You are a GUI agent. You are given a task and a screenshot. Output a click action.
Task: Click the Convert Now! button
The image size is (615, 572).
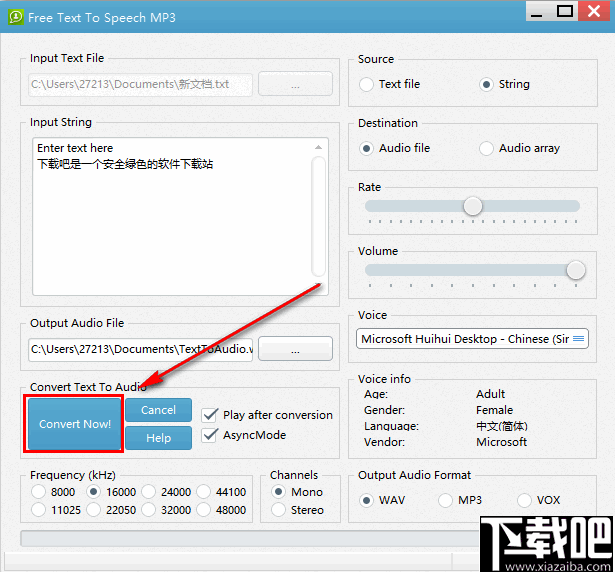coord(75,424)
